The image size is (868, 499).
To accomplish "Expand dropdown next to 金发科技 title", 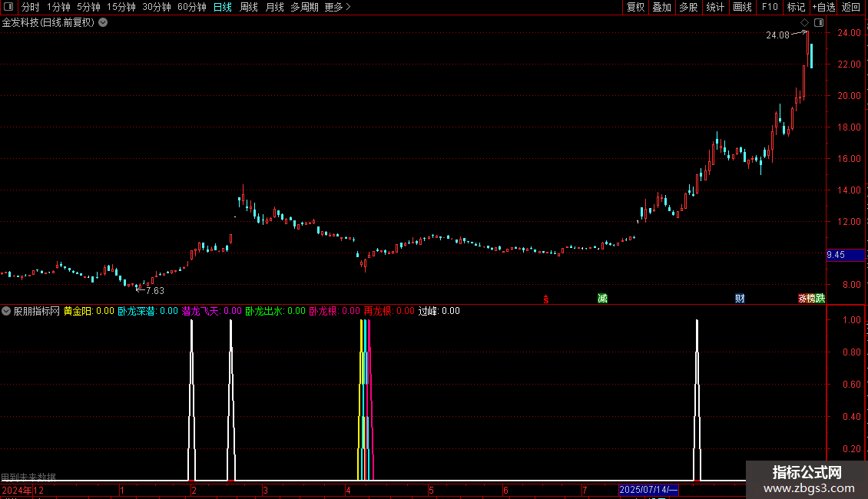I will pyautogui.click(x=103, y=23).
